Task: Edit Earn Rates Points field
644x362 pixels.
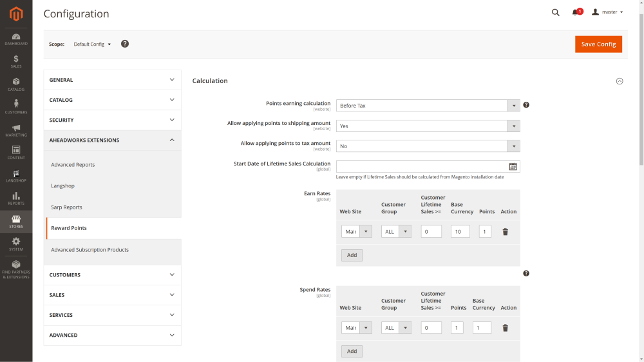Action: click(x=485, y=231)
